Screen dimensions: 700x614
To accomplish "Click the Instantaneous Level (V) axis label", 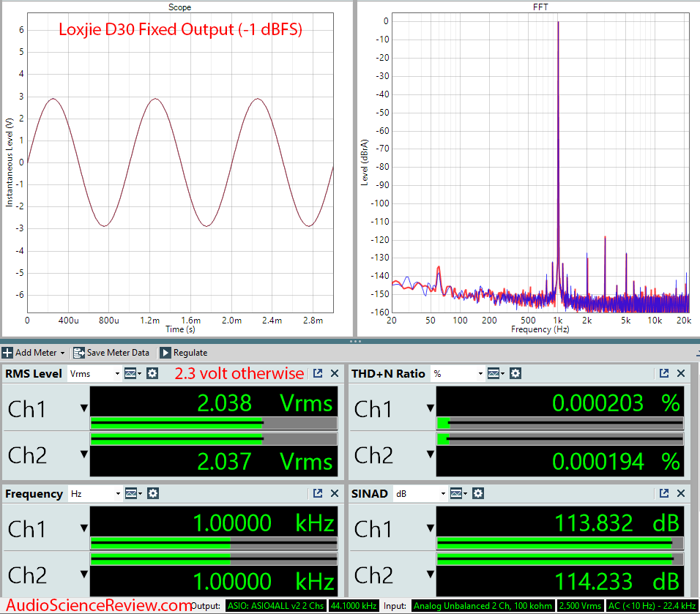I will pyautogui.click(x=9, y=162).
